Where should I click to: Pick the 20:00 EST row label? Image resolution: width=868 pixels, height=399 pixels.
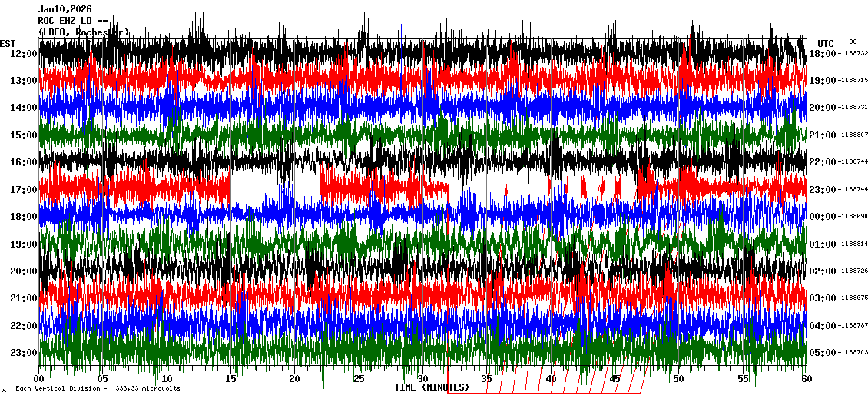click(23, 271)
